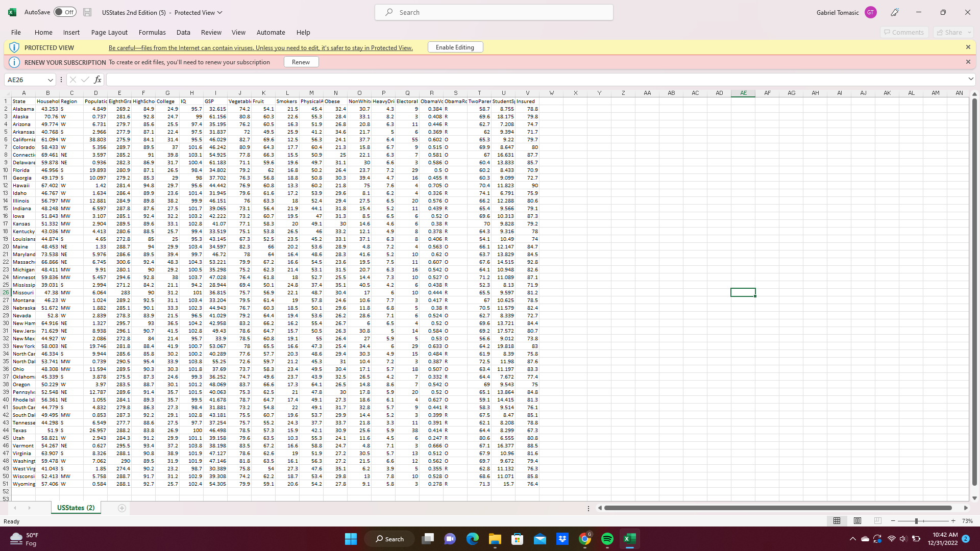Click the pen Coming Soon icon
The image size is (980, 551).
click(x=895, y=12)
